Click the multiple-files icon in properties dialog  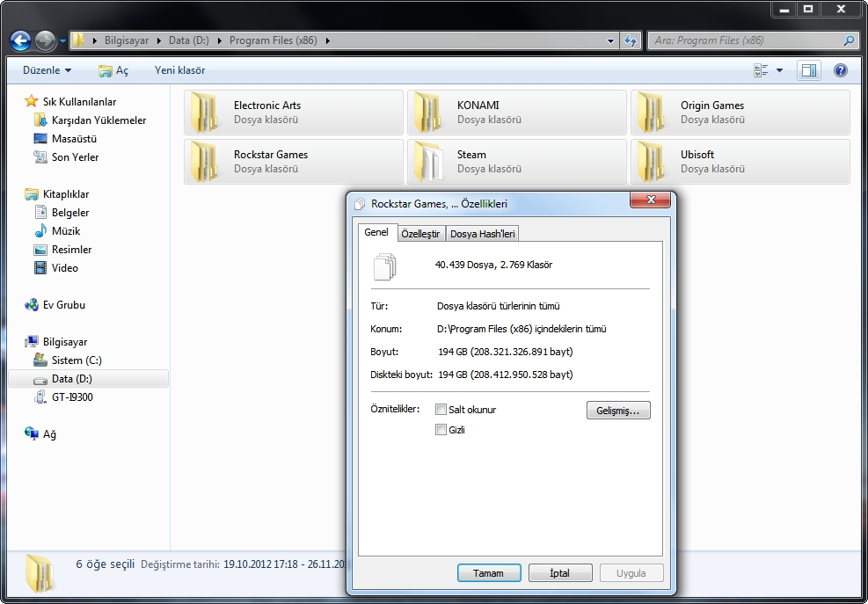[385, 266]
